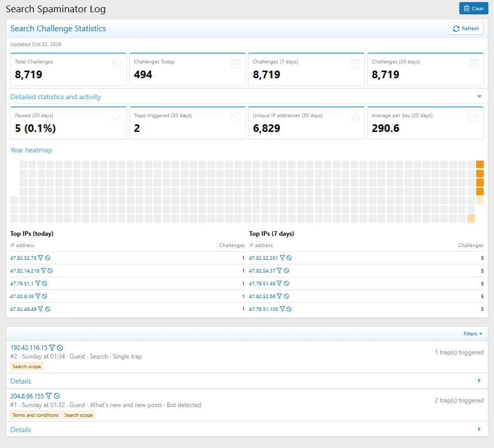494x448 pixels.
Task: Click the 'Year heatmap' heading
Action: pyautogui.click(x=31, y=150)
